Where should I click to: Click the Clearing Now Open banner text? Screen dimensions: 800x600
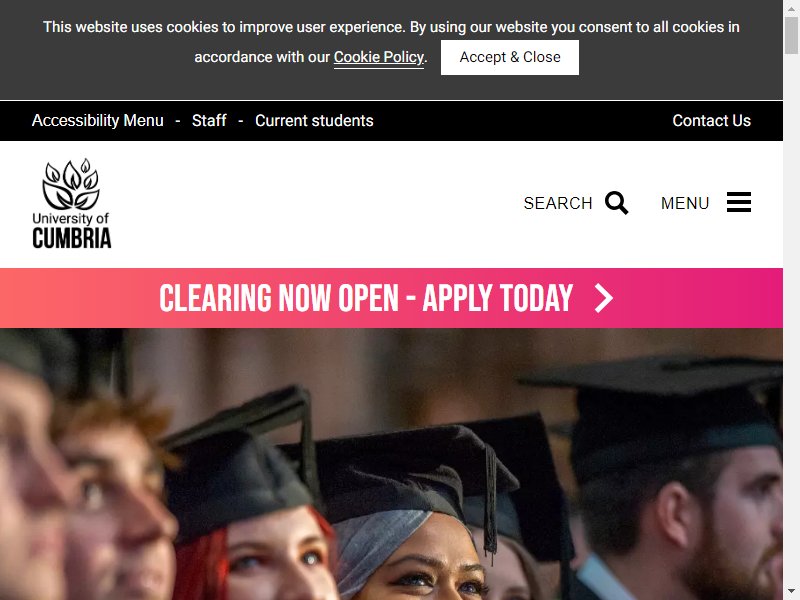pos(366,298)
